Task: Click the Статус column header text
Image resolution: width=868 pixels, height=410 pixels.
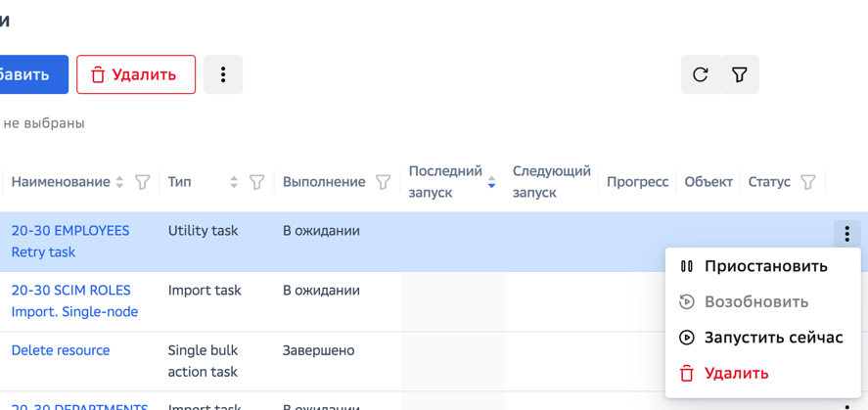Action: (x=769, y=182)
